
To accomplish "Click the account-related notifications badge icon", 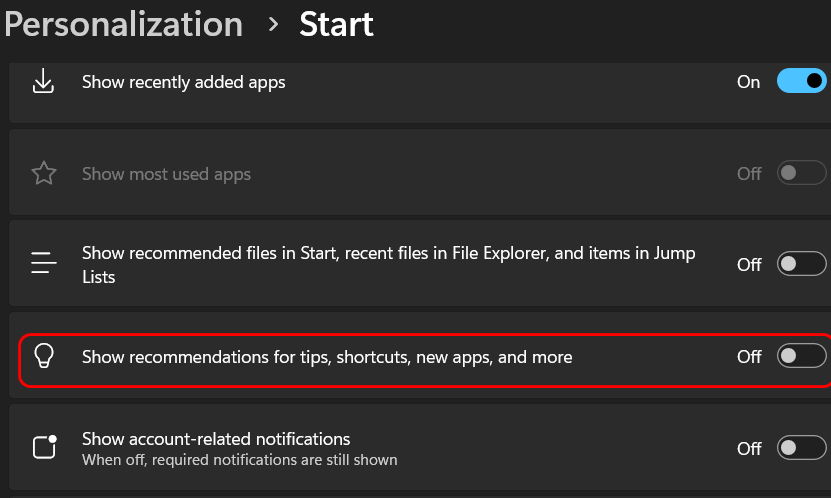I will [x=44, y=447].
